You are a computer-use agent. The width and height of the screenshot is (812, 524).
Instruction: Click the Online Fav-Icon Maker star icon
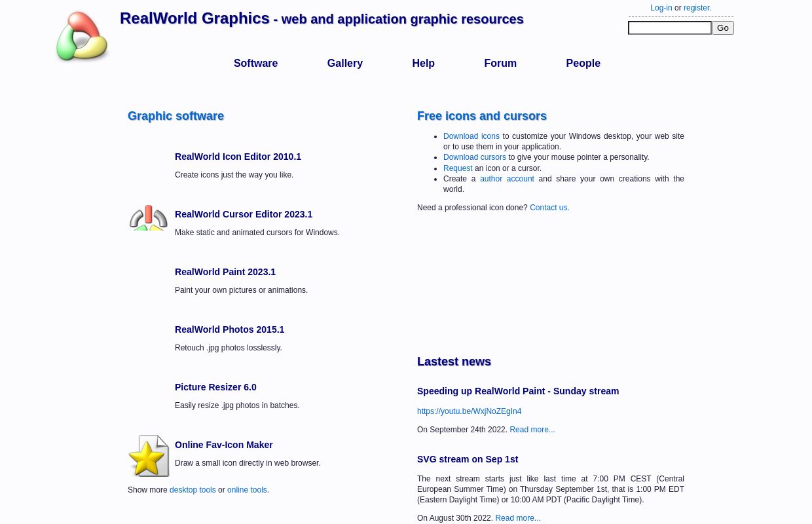coord(149,456)
